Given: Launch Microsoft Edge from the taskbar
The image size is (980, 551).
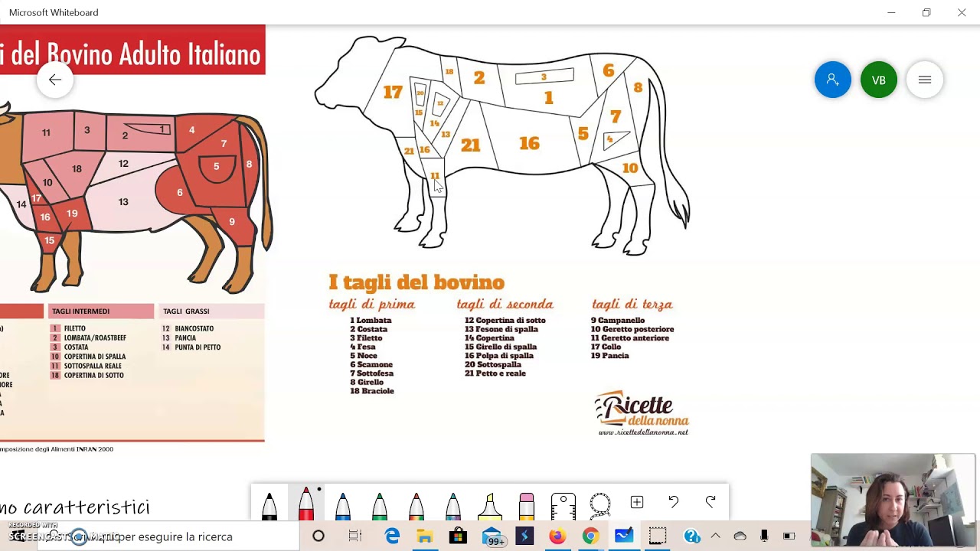Looking at the screenshot, I should pyautogui.click(x=392, y=536).
